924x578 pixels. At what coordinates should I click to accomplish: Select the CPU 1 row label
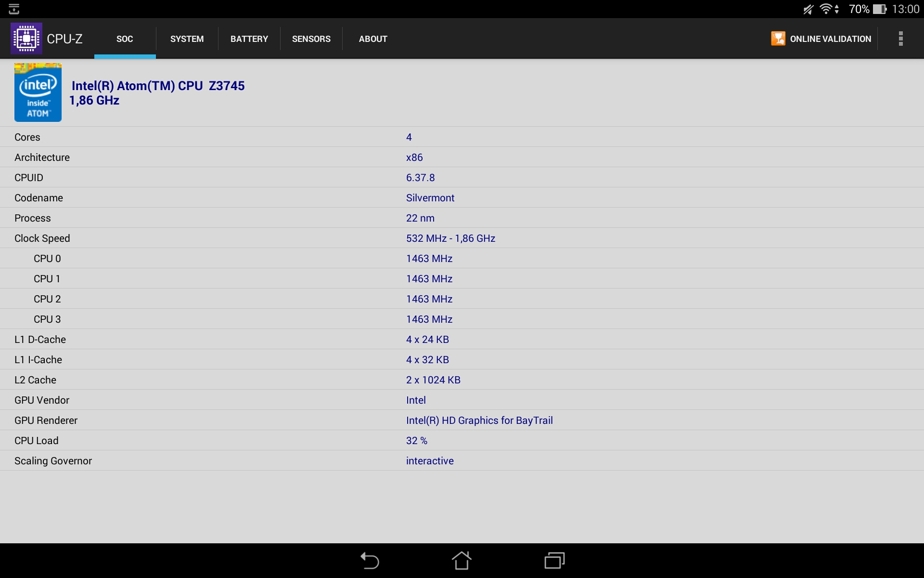(x=47, y=279)
